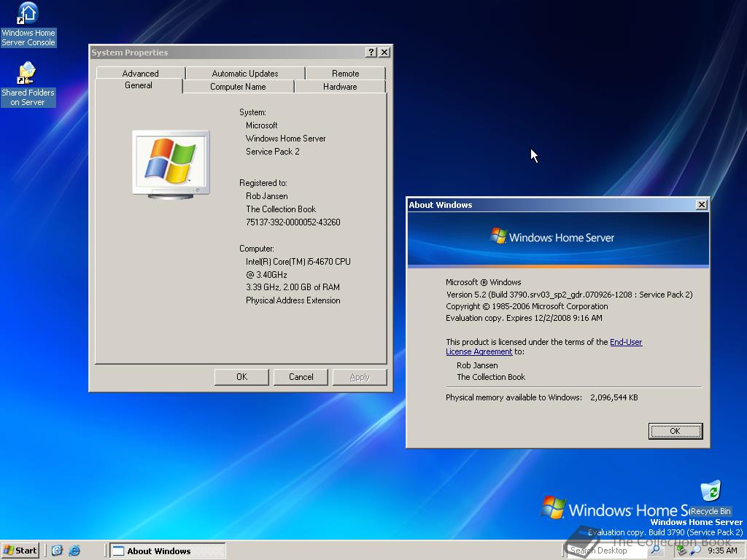
Task: Close the System Properties dialog
Action: 384,52
